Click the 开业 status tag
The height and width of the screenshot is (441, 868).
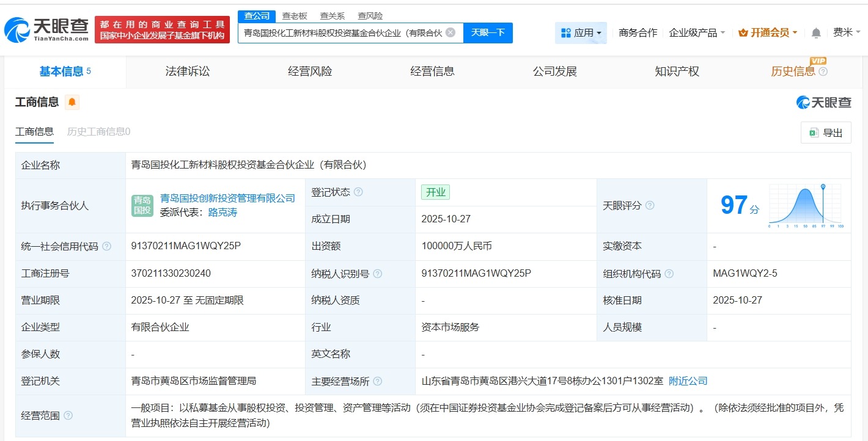435,192
